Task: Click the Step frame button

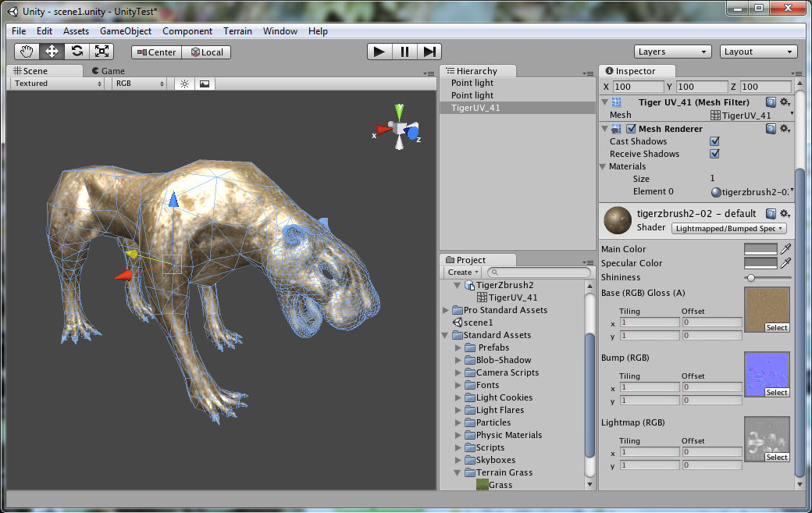Action: pyautogui.click(x=429, y=52)
